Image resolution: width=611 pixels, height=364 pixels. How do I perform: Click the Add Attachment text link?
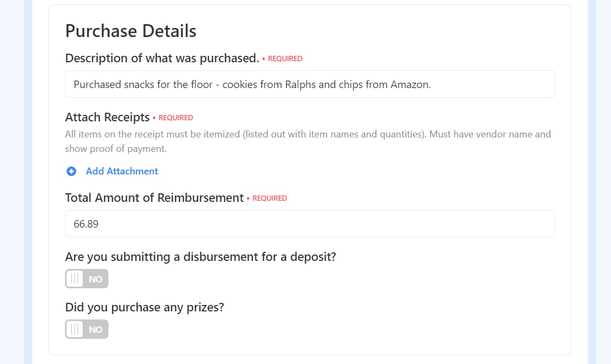(122, 171)
